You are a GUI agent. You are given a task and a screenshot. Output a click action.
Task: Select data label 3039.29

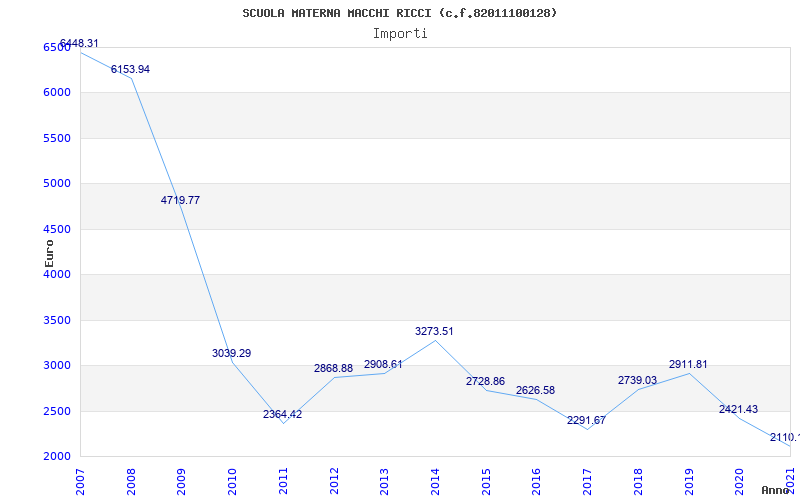pyautogui.click(x=232, y=353)
